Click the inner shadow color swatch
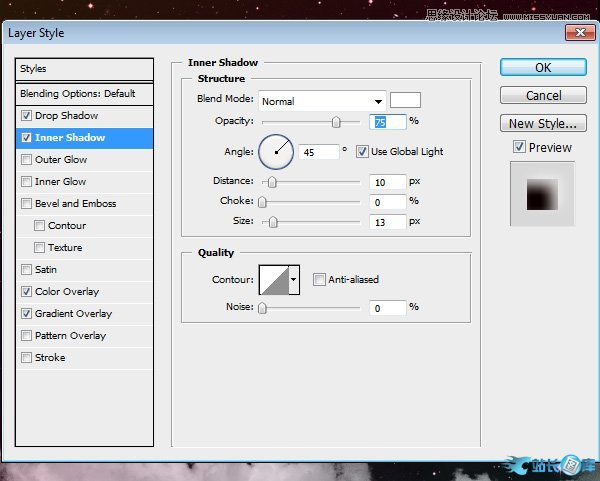This screenshot has width=600, height=481. pos(405,100)
